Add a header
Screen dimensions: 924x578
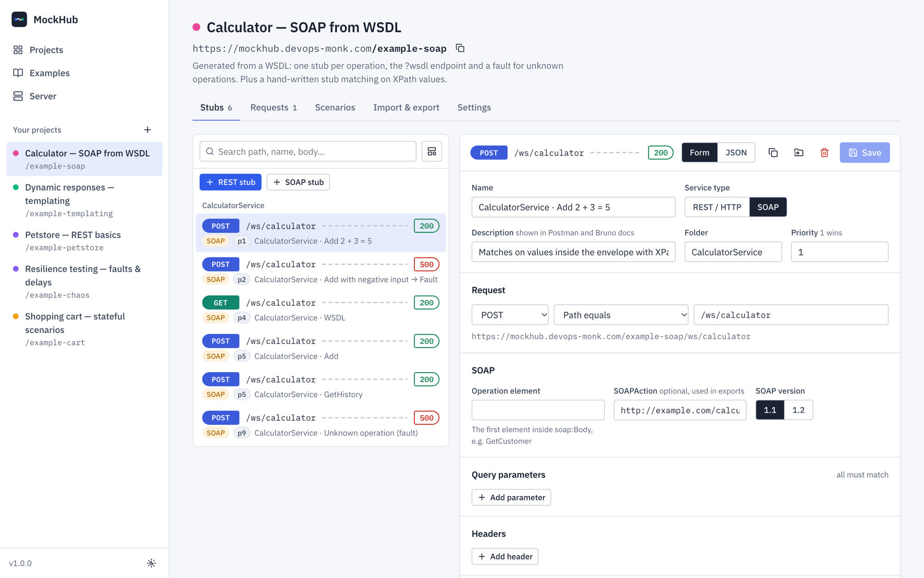(x=505, y=556)
